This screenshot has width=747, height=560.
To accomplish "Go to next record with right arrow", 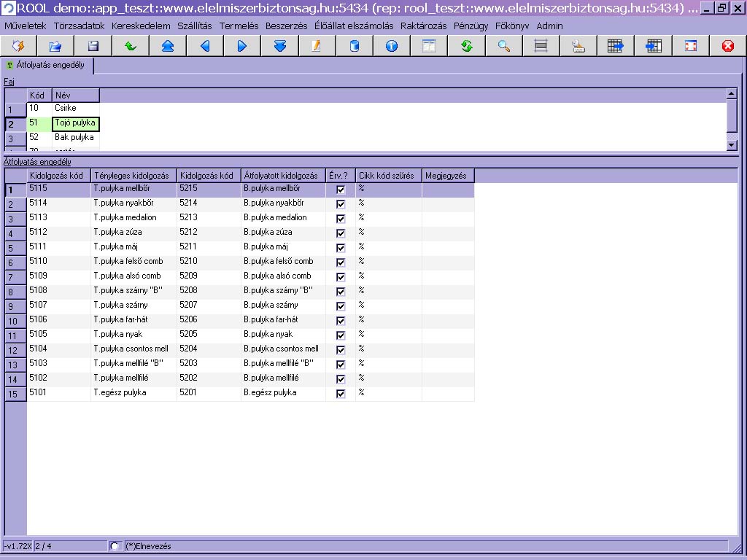I will pos(242,46).
